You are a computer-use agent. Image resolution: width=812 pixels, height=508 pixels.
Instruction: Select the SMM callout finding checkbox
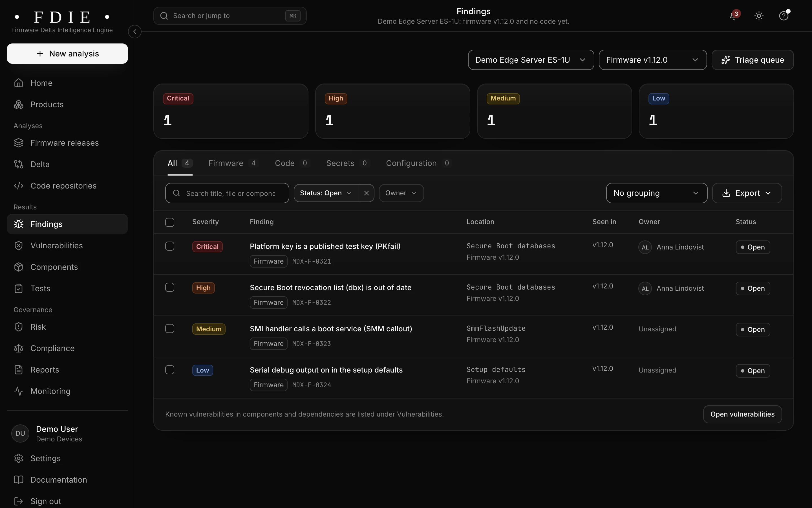(x=170, y=329)
